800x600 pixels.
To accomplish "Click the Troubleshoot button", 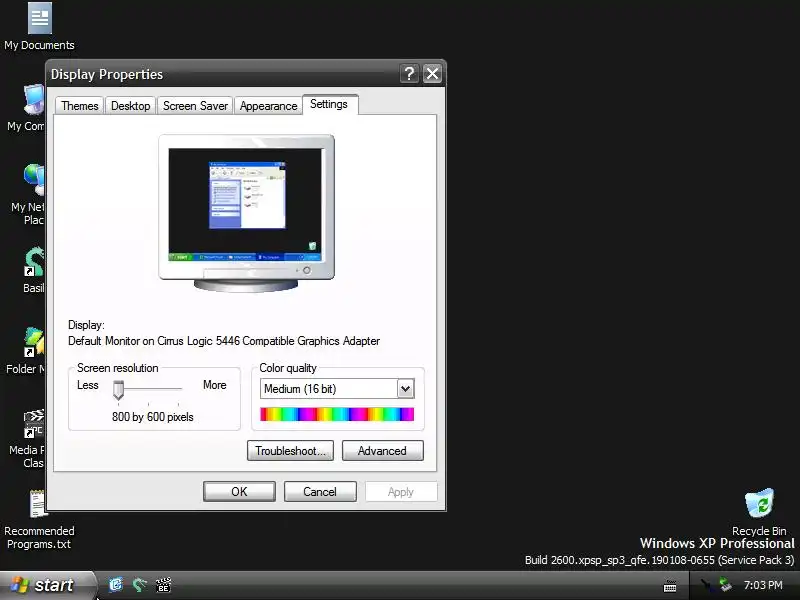I will coord(290,451).
